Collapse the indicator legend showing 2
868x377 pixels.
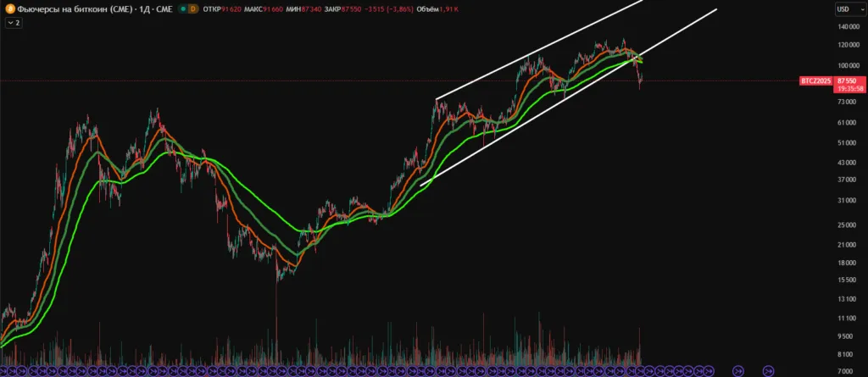14,23
